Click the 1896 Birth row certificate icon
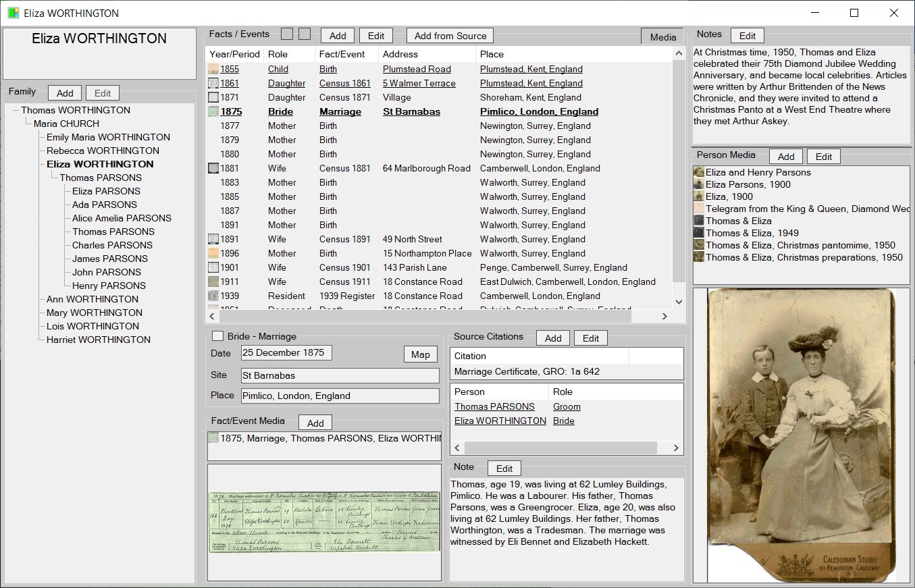Screen dimensions: 915x588 pyautogui.click(x=213, y=253)
